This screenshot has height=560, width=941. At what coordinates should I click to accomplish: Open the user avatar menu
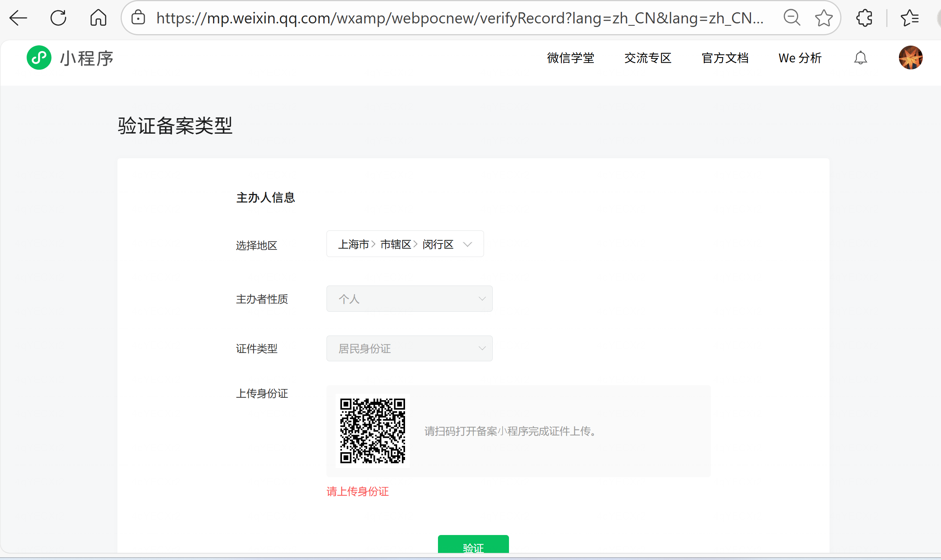[x=910, y=58]
